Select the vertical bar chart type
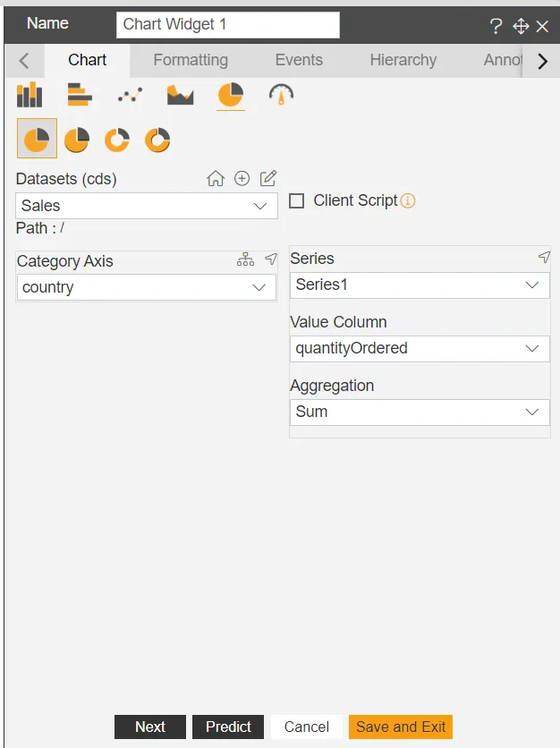 click(30, 95)
